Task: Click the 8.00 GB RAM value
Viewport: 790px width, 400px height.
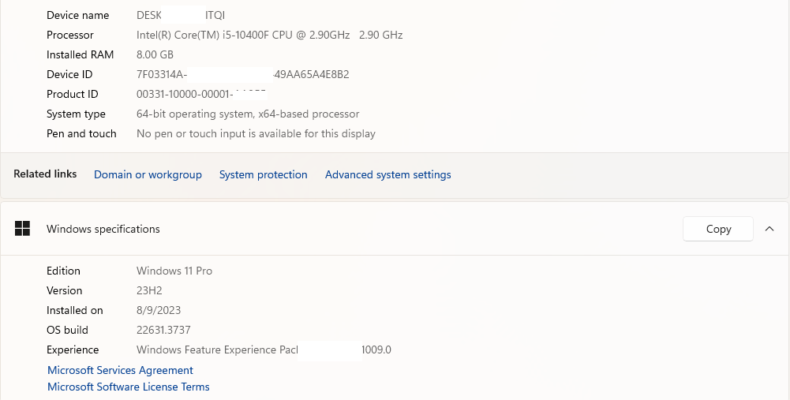Action: pyautogui.click(x=155, y=55)
